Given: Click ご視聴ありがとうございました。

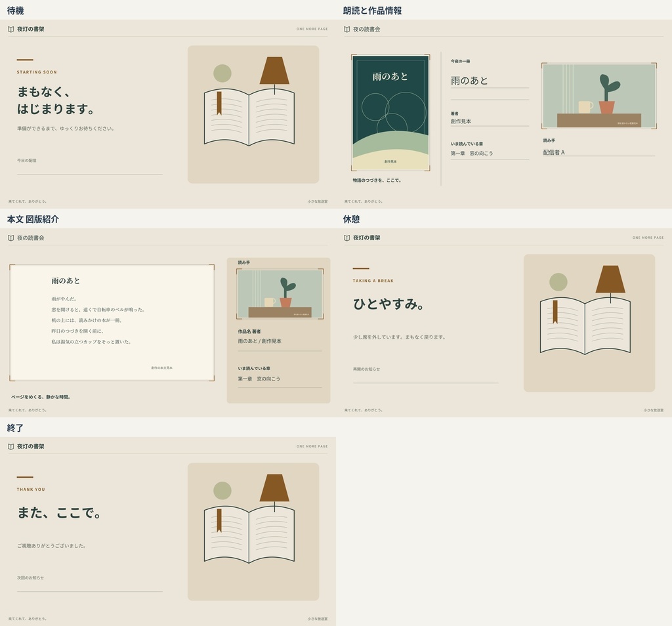Looking at the screenshot, I should 52,546.
